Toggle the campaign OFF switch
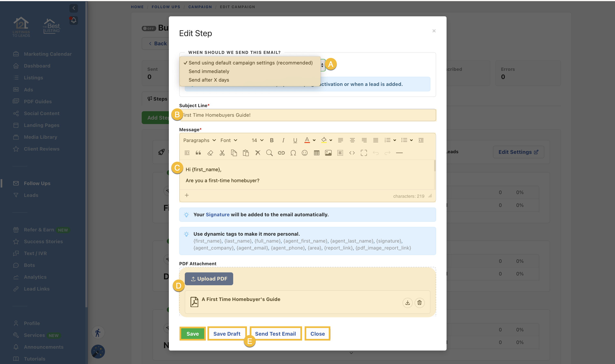 (149, 28)
